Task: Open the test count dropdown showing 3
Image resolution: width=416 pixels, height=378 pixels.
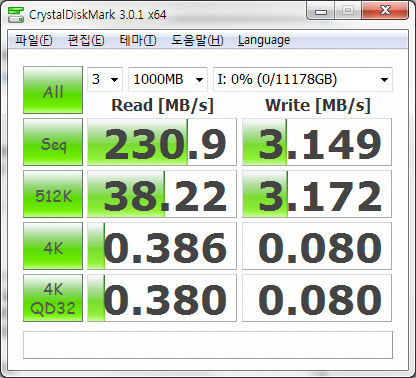Action: (x=105, y=79)
